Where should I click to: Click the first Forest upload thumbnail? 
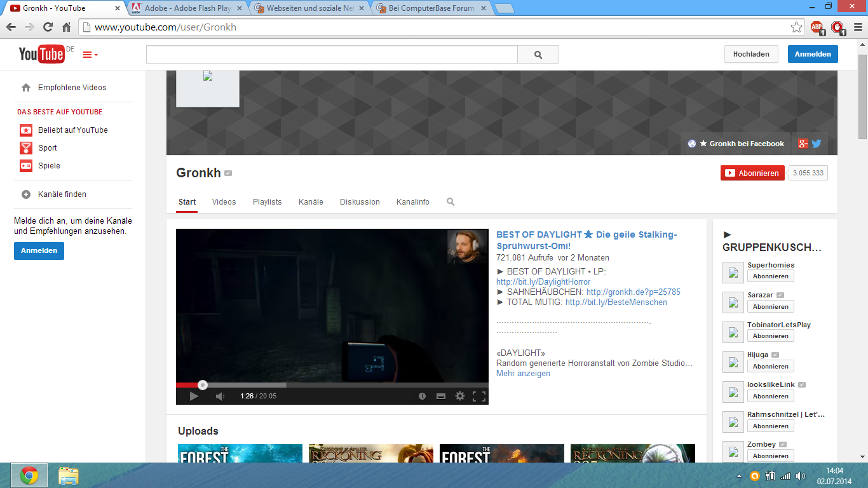click(240, 453)
